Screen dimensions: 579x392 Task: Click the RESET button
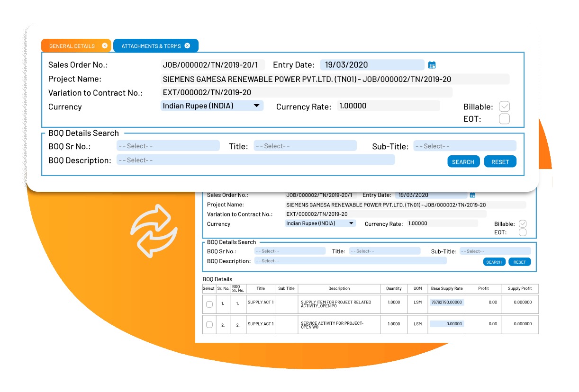500,161
